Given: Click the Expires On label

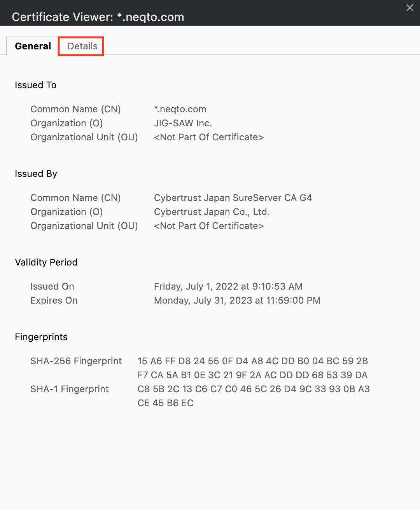Looking at the screenshot, I should point(54,300).
